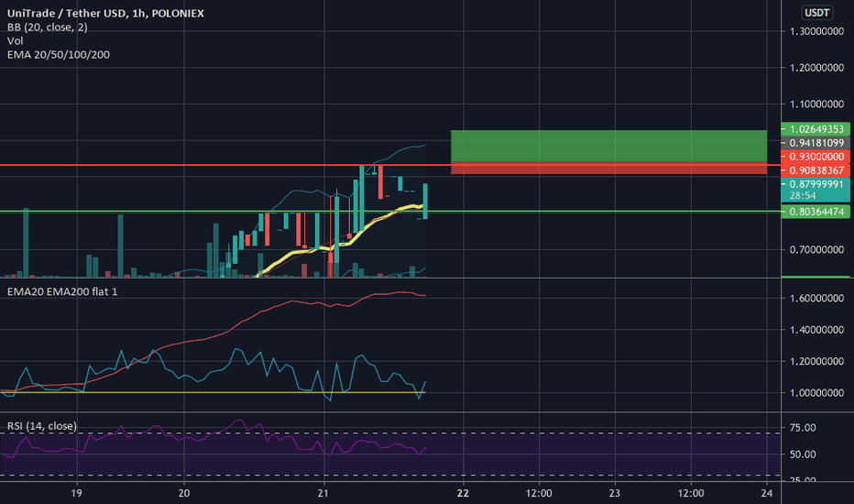The height and width of the screenshot is (504, 854).
Task: Click date 23 on the time axis
Action: [x=614, y=493]
